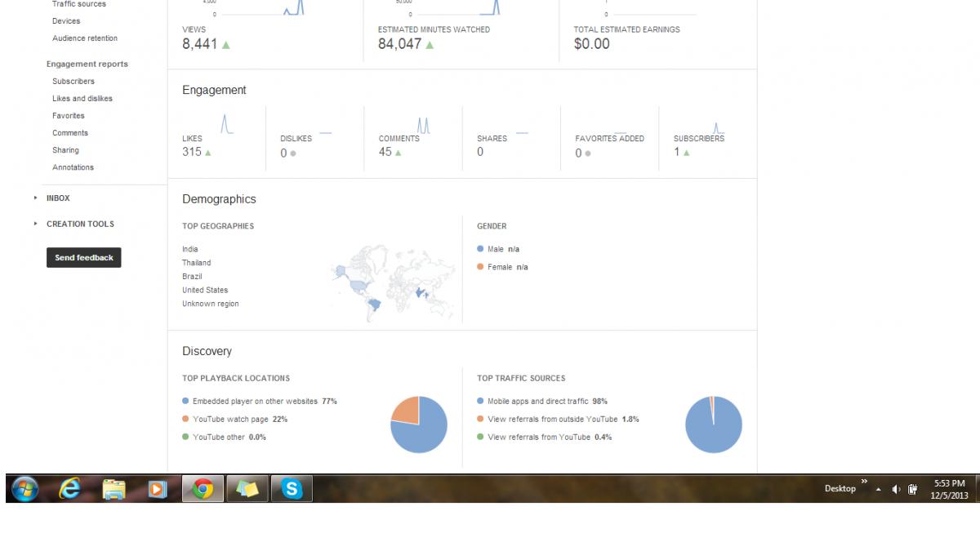
Task: Click the TOP PLAYBACK LOCATIONS heading
Action: click(x=236, y=378)
